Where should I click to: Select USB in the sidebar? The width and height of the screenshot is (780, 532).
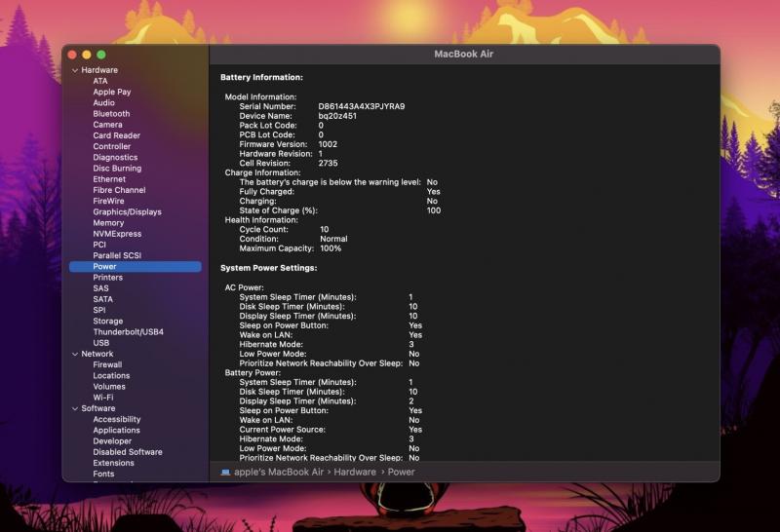pos(101,344)
